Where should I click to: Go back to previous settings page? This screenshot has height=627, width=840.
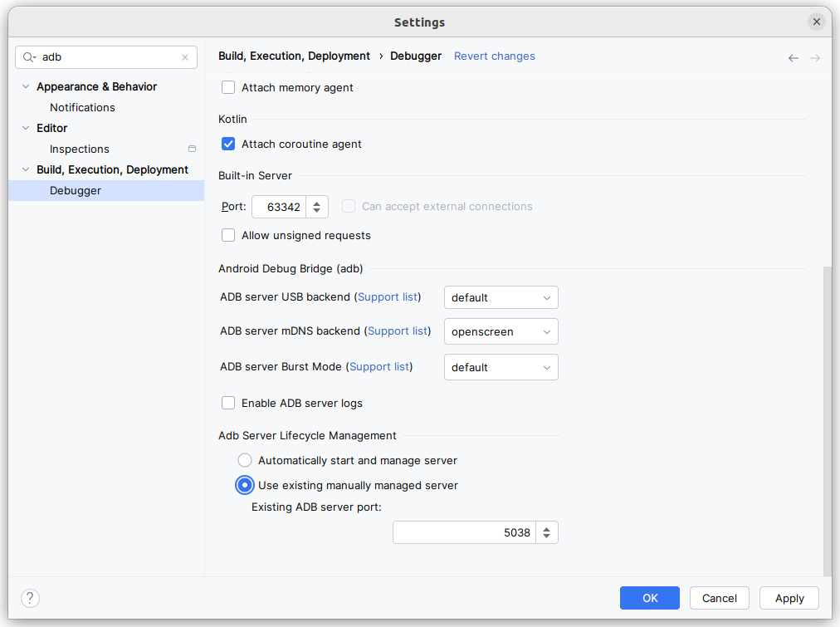(x=794, y=58)
